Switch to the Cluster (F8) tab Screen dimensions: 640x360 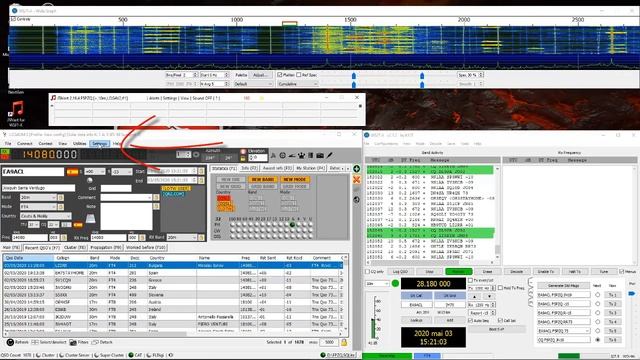pyautogui.click(x=75, y=247)
